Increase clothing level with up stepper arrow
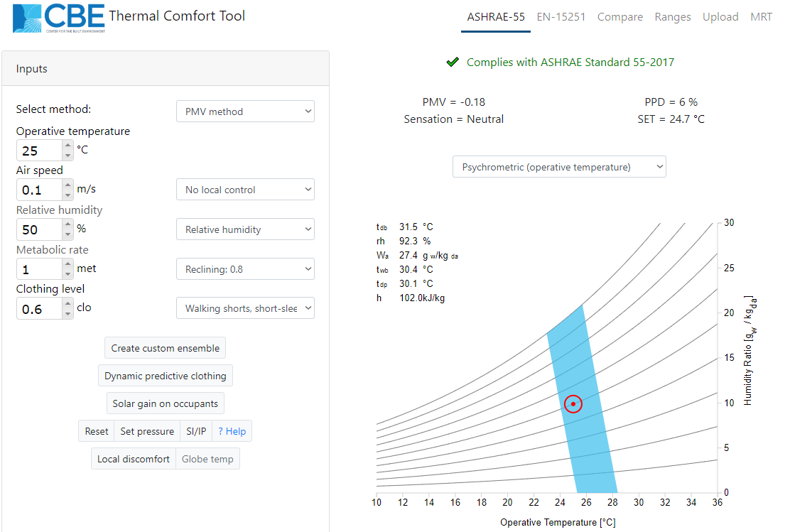This screenshot has width=790, height=532. coord(67,303)
